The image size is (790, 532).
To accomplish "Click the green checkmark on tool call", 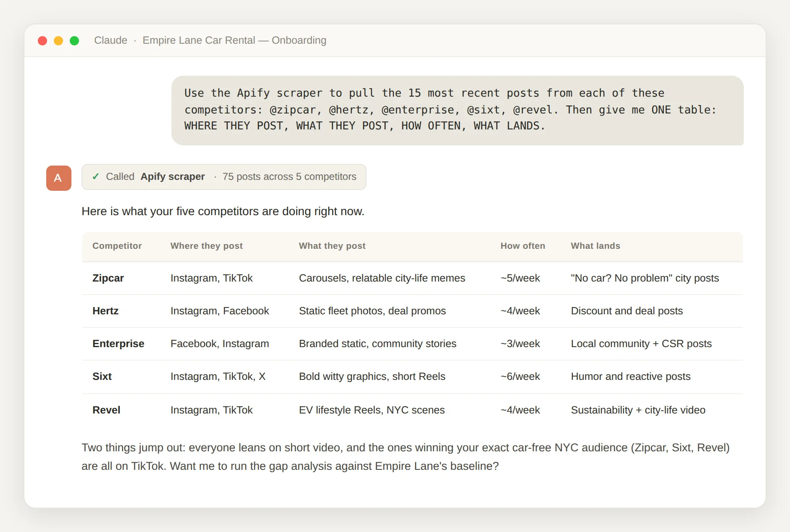I will click(96, 176).
